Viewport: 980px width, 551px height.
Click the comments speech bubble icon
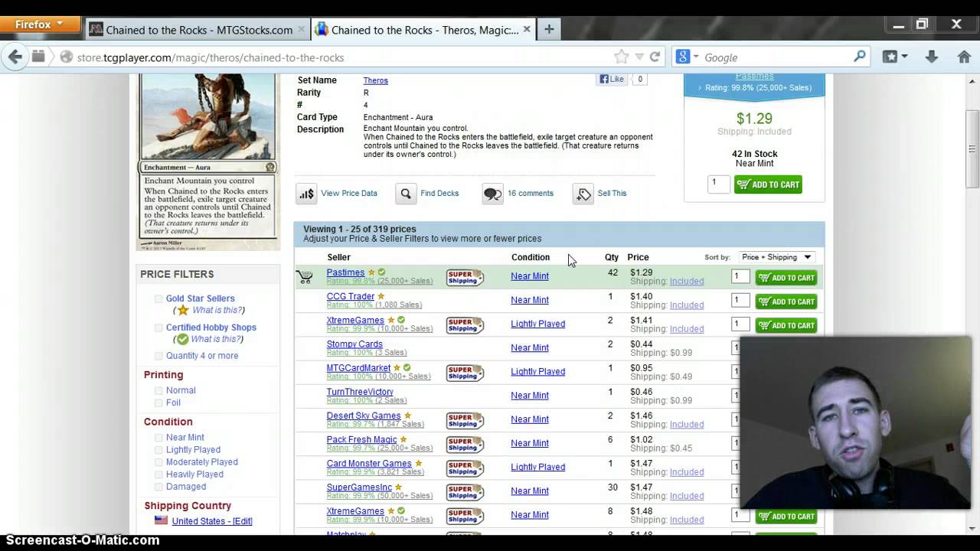[x=492, y=194]
